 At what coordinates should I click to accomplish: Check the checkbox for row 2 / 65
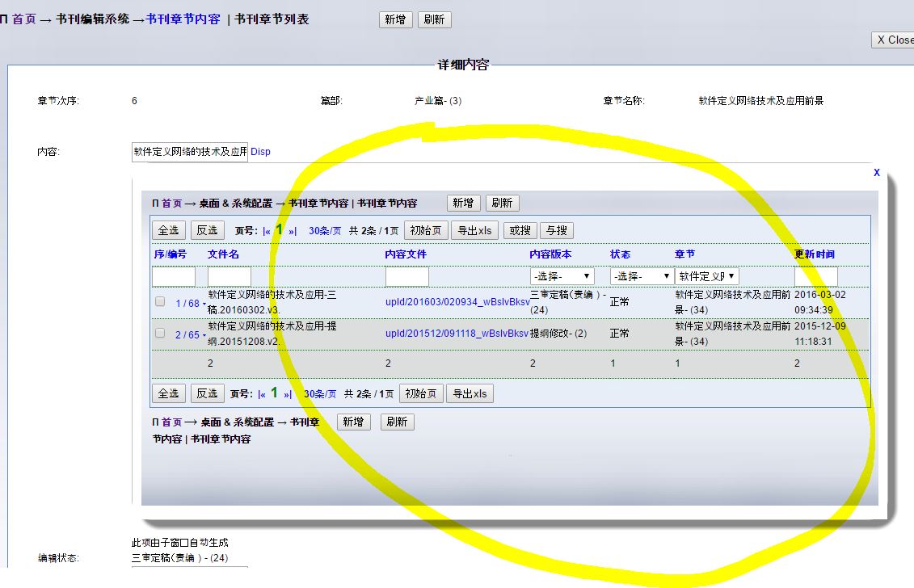click(160, 334)
